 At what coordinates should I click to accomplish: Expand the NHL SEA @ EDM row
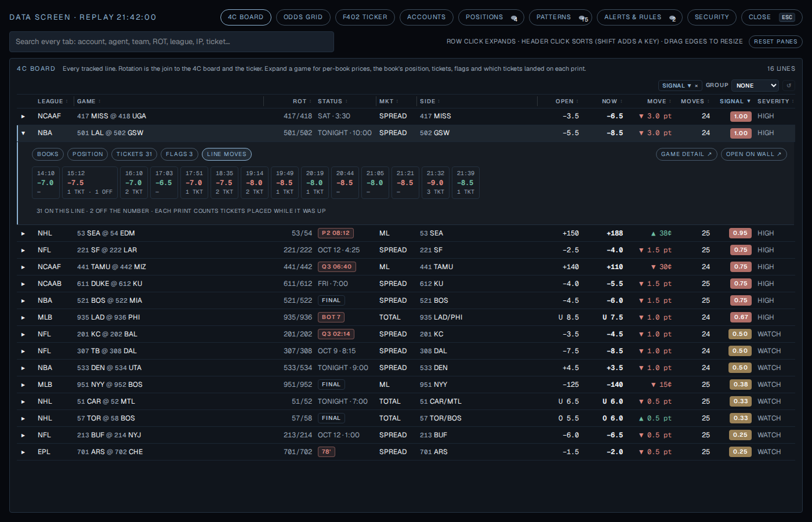pos(23,234)
